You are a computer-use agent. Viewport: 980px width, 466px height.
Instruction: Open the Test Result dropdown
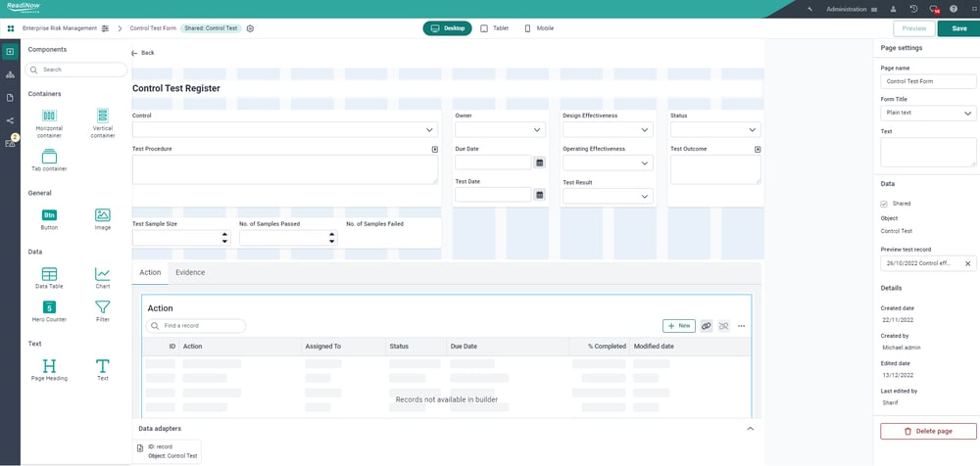click(609, 196)
